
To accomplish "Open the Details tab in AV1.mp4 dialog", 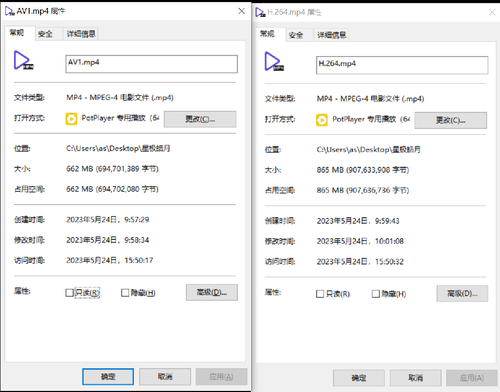I will [x=81, y=34].
